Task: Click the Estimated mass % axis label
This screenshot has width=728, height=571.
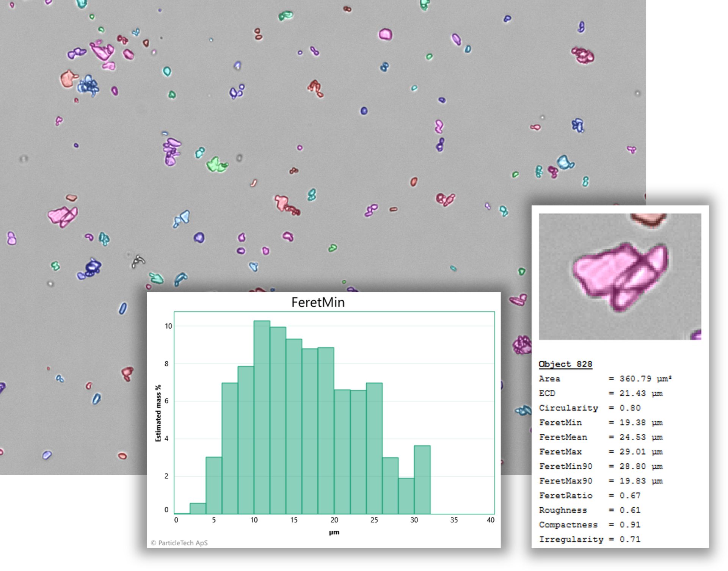Action: point(158,413)
